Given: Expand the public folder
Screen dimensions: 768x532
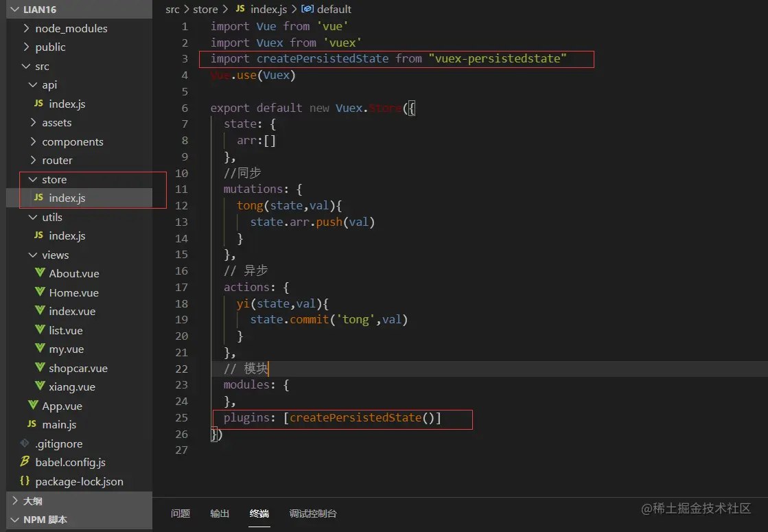Looking at the screenshot, I should point(27,47).
